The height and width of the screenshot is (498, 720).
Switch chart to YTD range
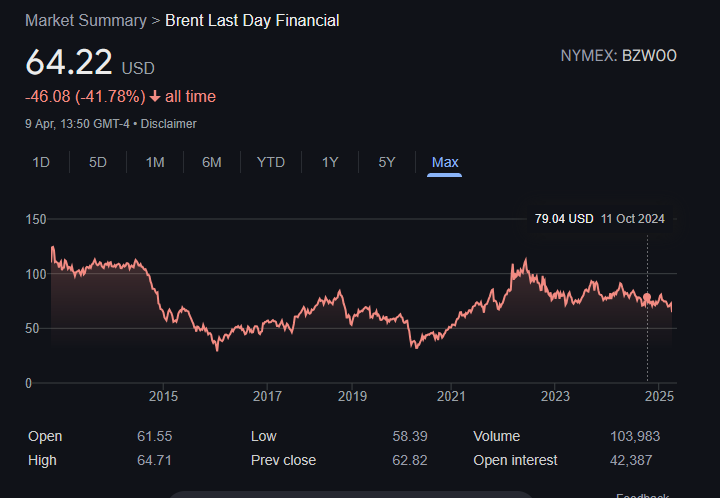270,162
